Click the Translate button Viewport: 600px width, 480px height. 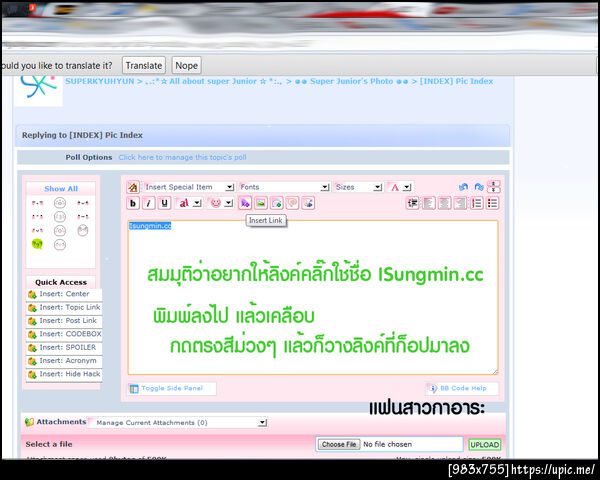[144, 65]
